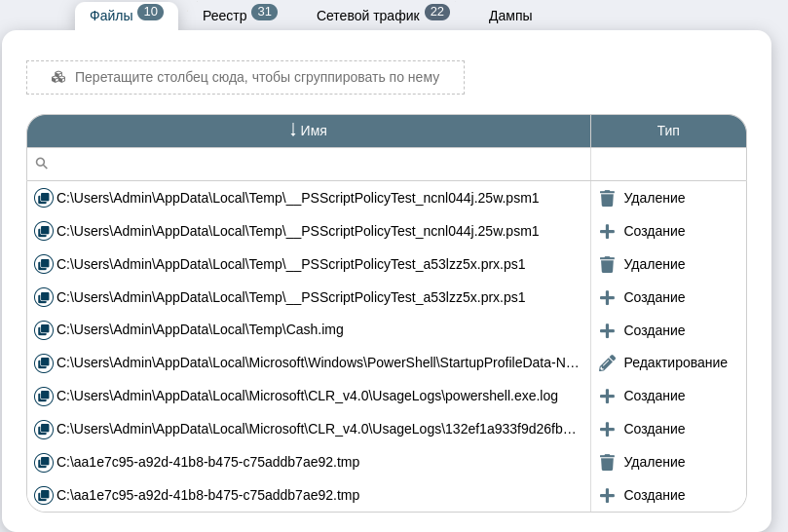Click copy icon beside 132ef1a933f9d26fb path
The height and width of the screenshot is (532, 788).
(43, 430)
